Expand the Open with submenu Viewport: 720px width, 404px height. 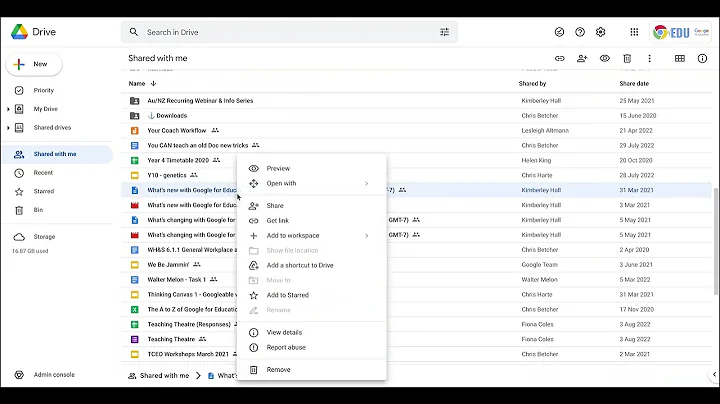(x=311, y=184)
